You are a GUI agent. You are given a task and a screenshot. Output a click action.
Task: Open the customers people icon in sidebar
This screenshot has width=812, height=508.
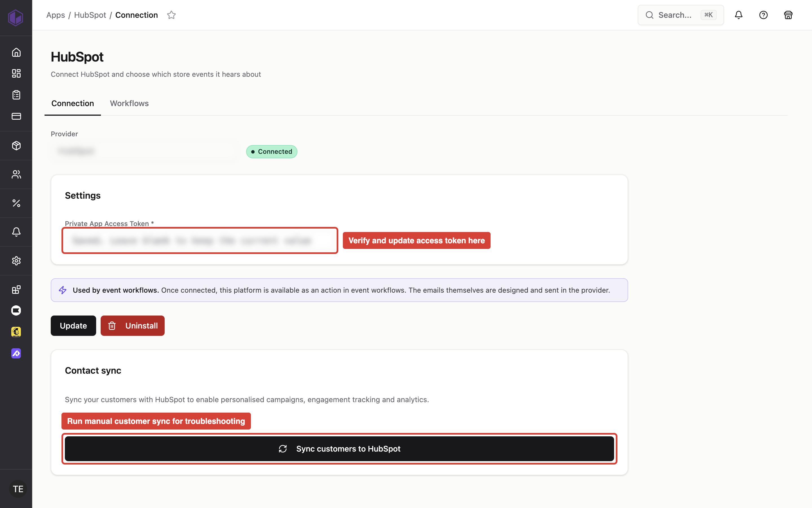16,174
